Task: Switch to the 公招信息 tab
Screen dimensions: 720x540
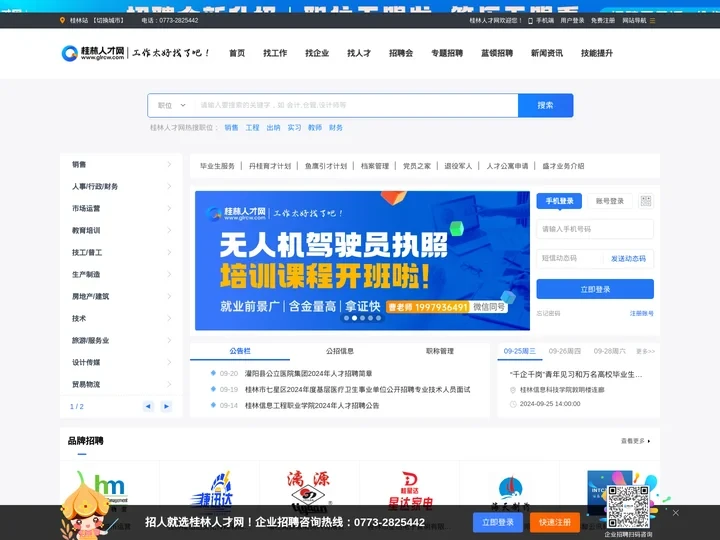Action: click(x=340, y=351)
